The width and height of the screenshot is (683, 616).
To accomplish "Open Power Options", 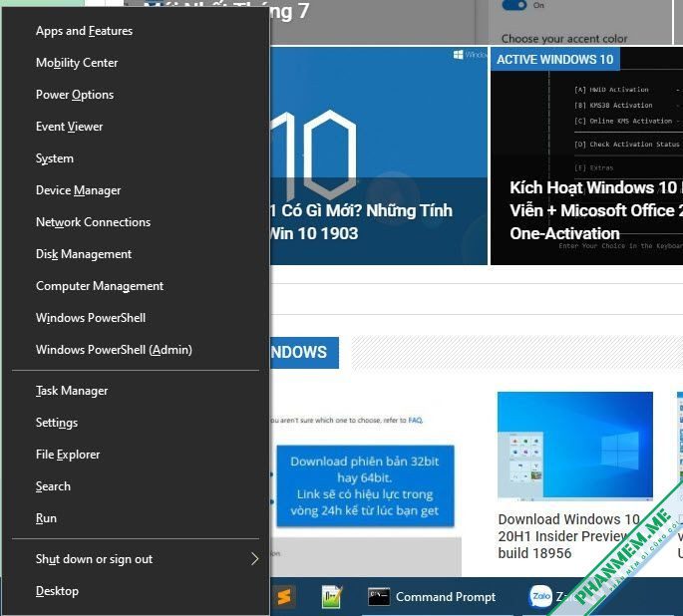I will coord(75,95).
